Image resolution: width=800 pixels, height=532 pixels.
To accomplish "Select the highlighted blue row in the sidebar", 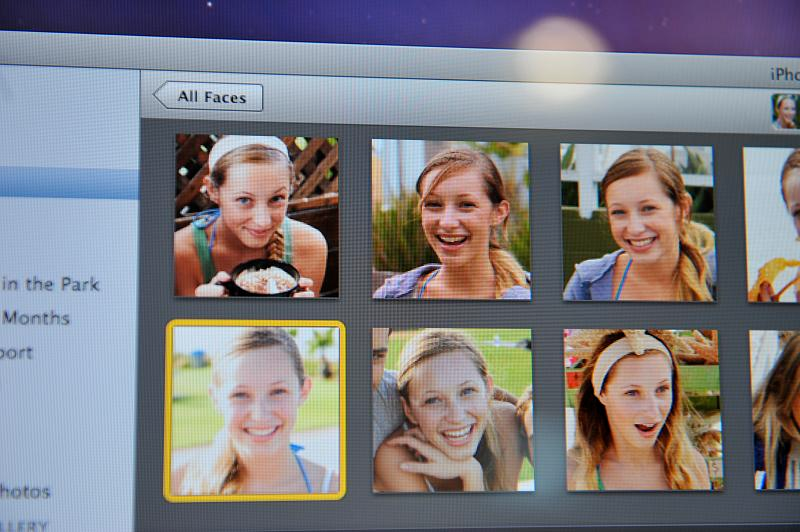I will click(x=69, y=183).
